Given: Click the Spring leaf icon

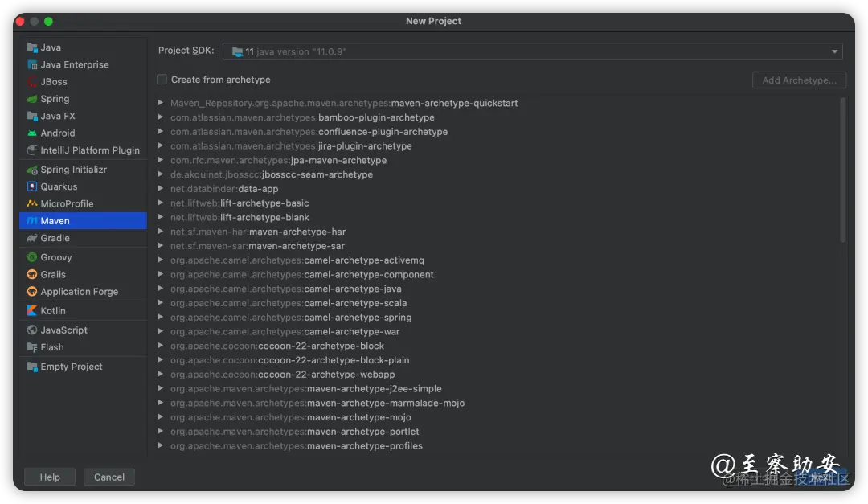Looking at the screenshot, I should pos(32,99).
